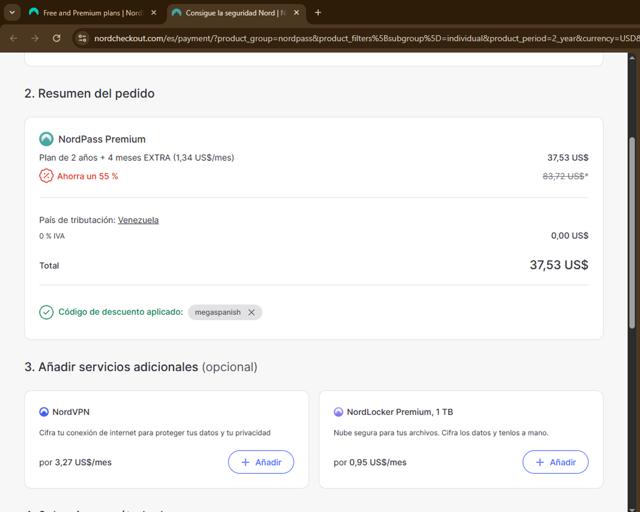This screenshot has height=512, width=640.
Task: Click the Total amount 37,53 US$
Action: 559,265
